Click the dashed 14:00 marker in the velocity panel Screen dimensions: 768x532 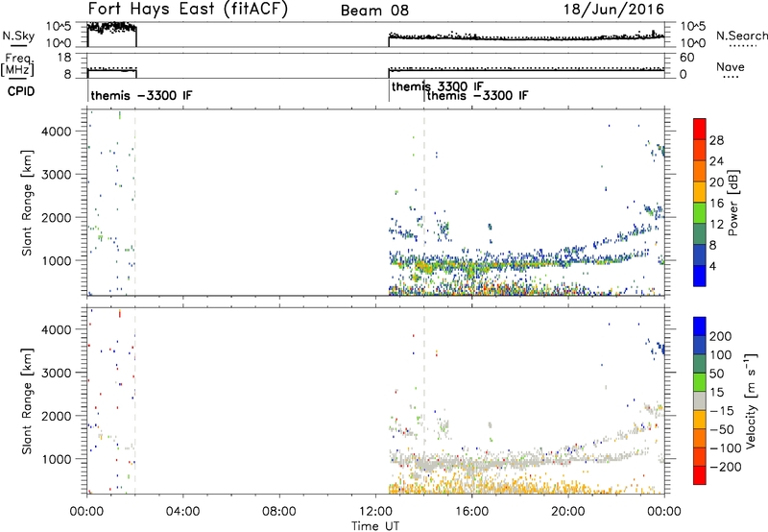coord(424,400)
